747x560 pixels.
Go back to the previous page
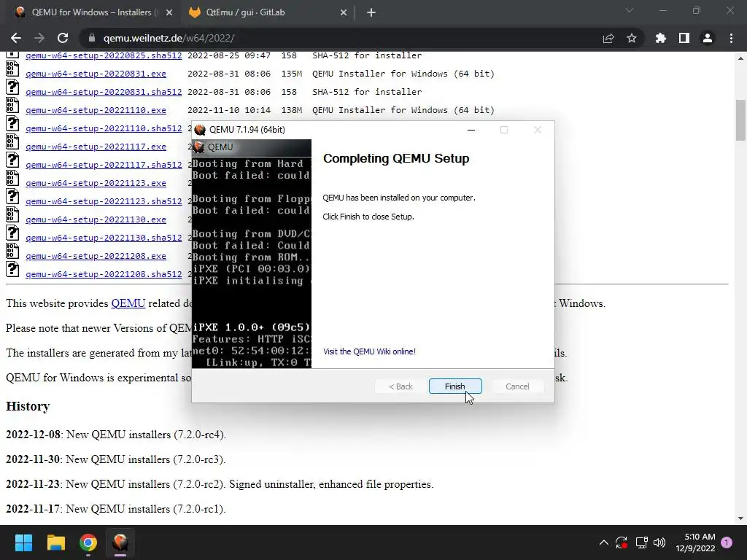coord(16,38)
